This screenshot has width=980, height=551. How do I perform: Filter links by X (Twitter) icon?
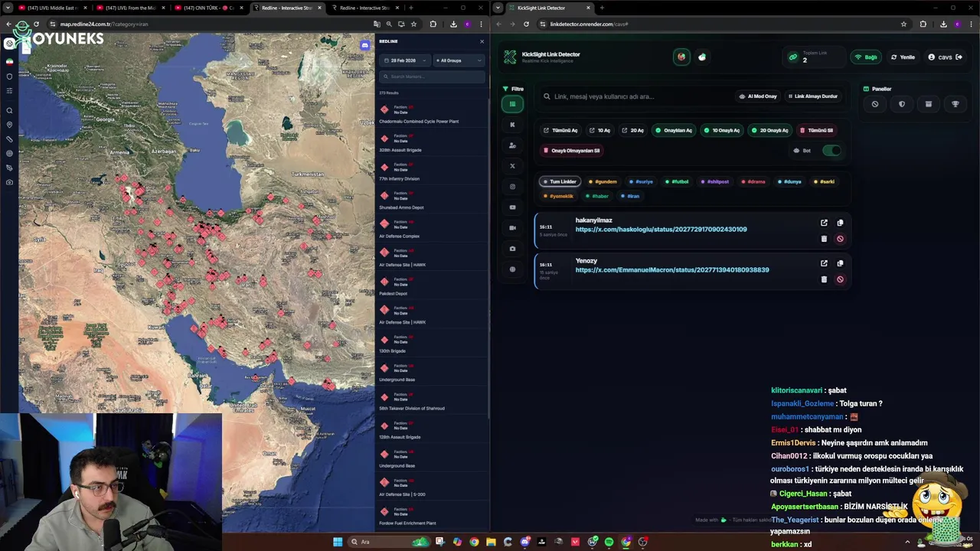pos(512,166)
